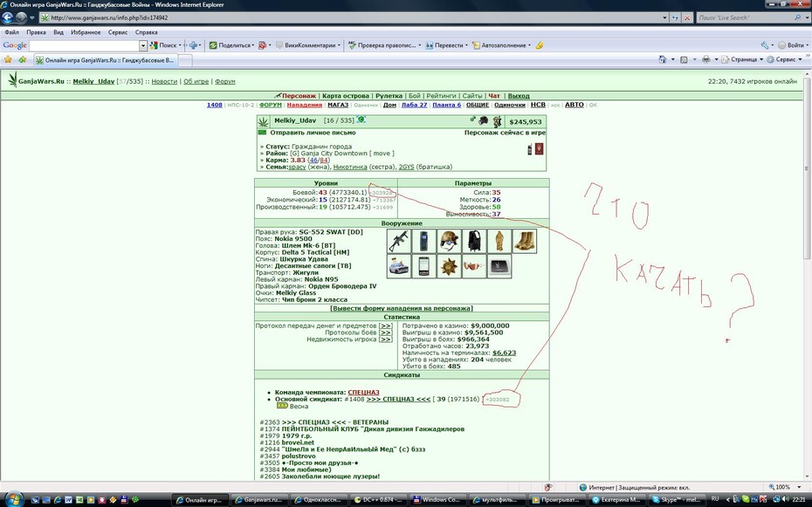This screenshot has height=507, width=812.
Task: Open the Skype taskbar button
Action: click(x=677, y=500)
